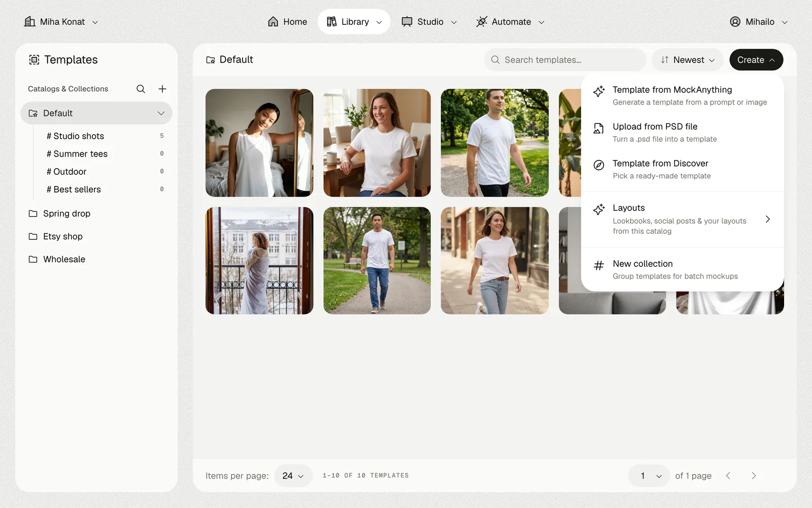This screenshot has width=812, height=508.
Task: Choose Template from Discover
Action: click(x=683, y=169)
